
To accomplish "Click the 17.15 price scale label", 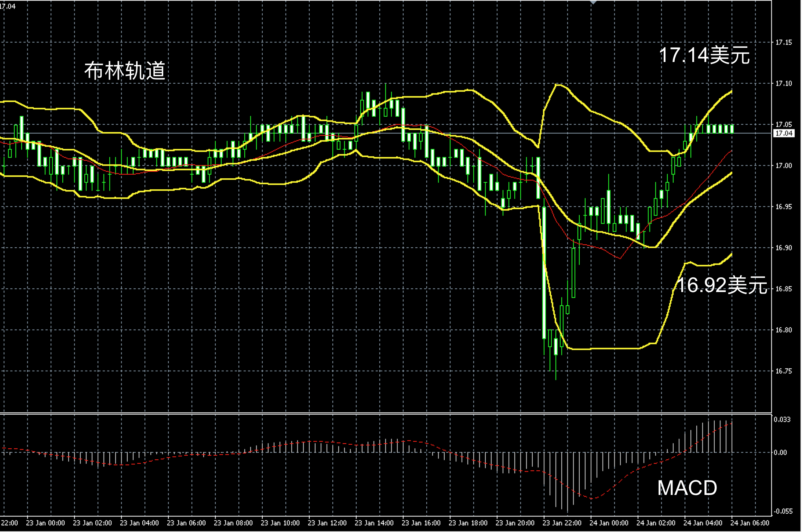I will [783, 43].
